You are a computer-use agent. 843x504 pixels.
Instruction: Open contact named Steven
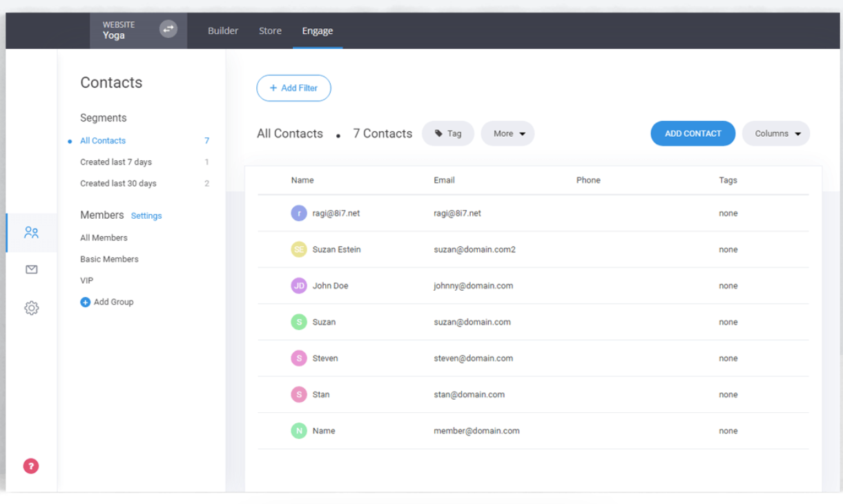(x=325, y=358)
